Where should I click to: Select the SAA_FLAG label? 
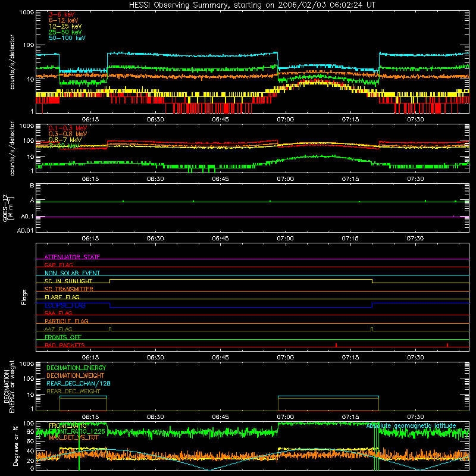[58, 313]
